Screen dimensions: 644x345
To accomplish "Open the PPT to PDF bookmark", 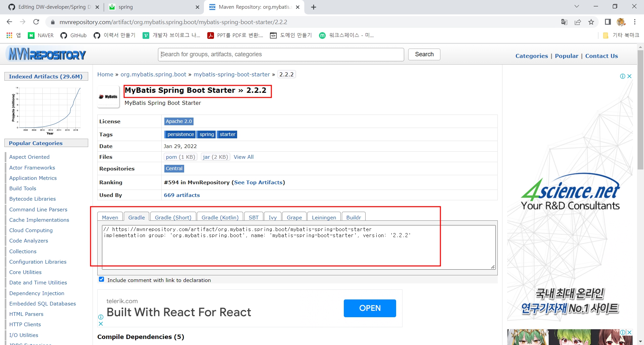I will tap(235, 35).
